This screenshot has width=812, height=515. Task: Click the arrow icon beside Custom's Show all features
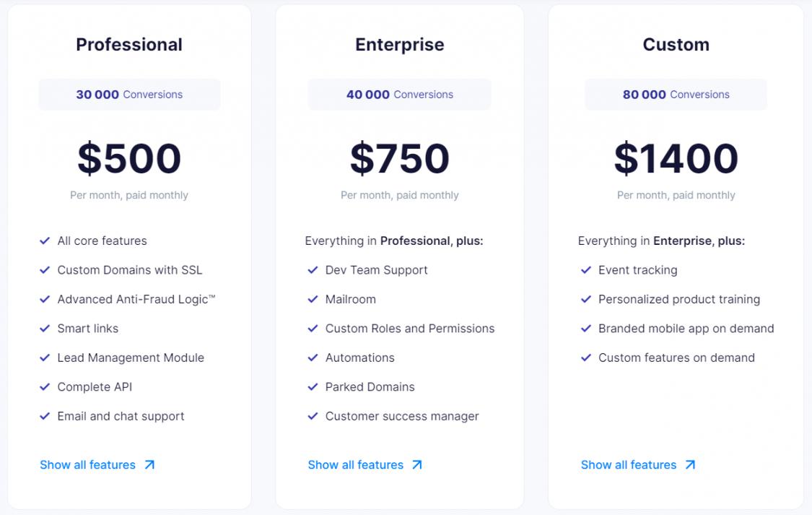click(x=690, y=465)
